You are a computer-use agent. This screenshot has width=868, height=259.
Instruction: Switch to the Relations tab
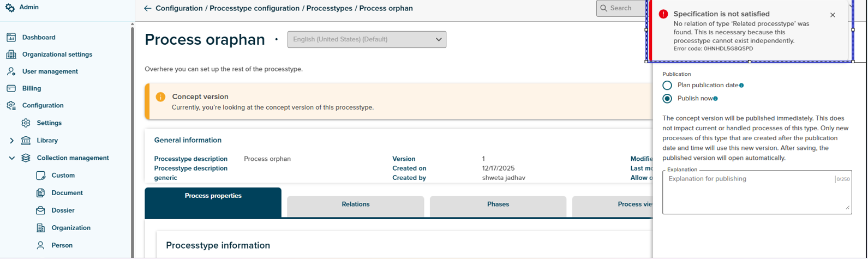[355, 204]
